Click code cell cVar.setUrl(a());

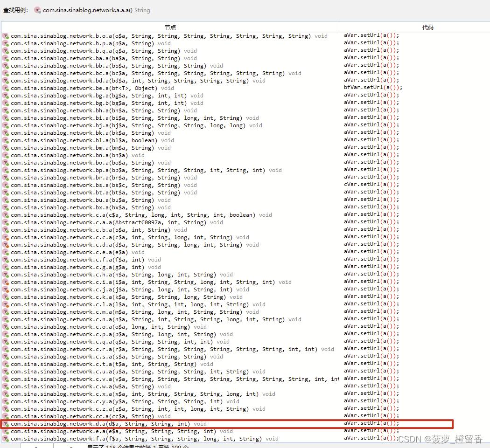tap(371, 184)
